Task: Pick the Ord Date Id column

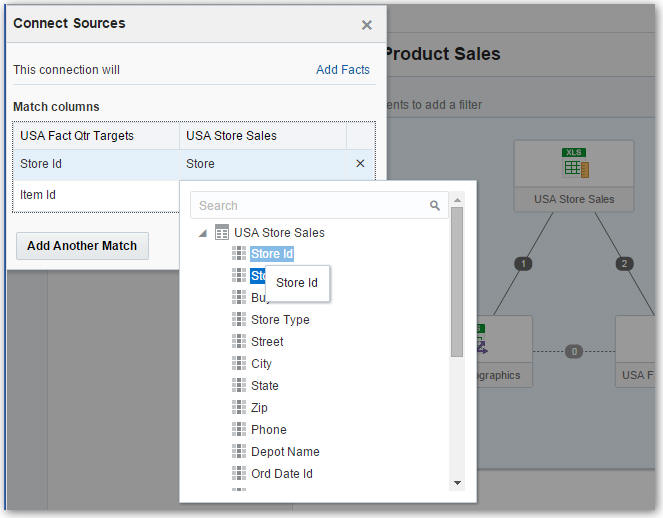Action: click(x=281, y=474)
